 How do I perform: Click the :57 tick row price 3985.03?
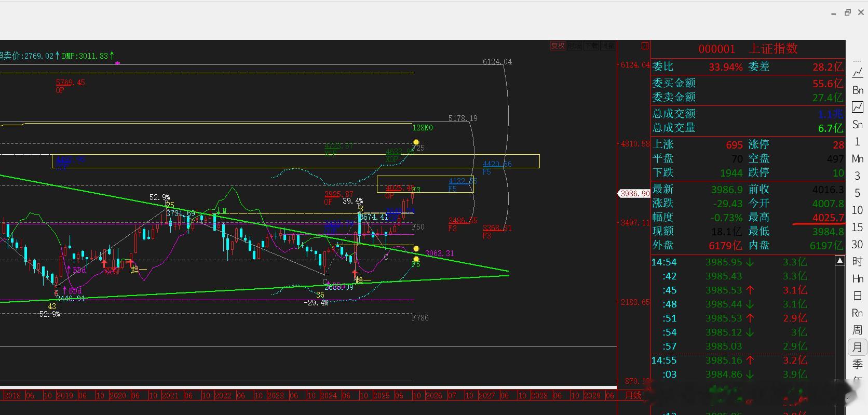[x=724, y=346]
